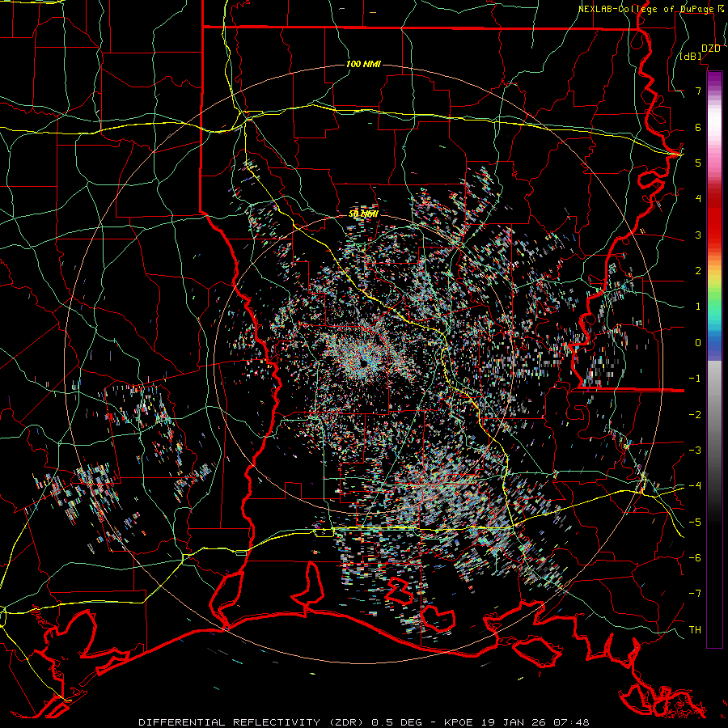Screen dimensions: 728x728
Task: Click the 100 NMI range ring label
Action: (363, 64)
